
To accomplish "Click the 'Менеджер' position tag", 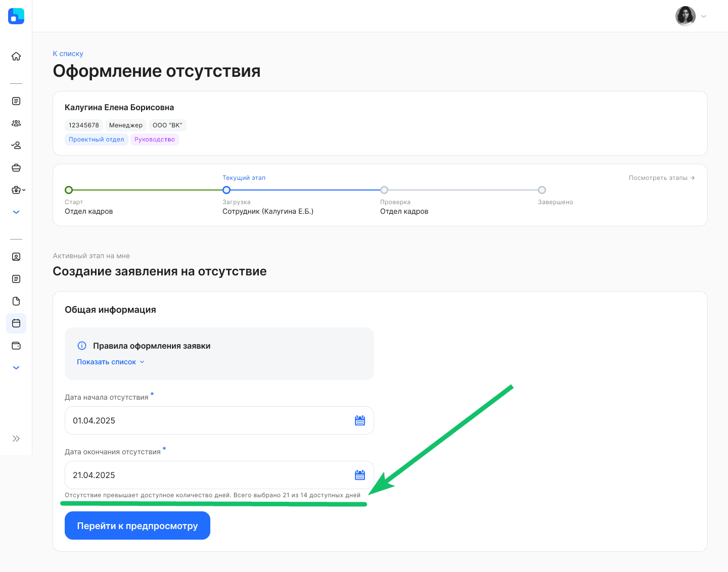I will (126, 125).
